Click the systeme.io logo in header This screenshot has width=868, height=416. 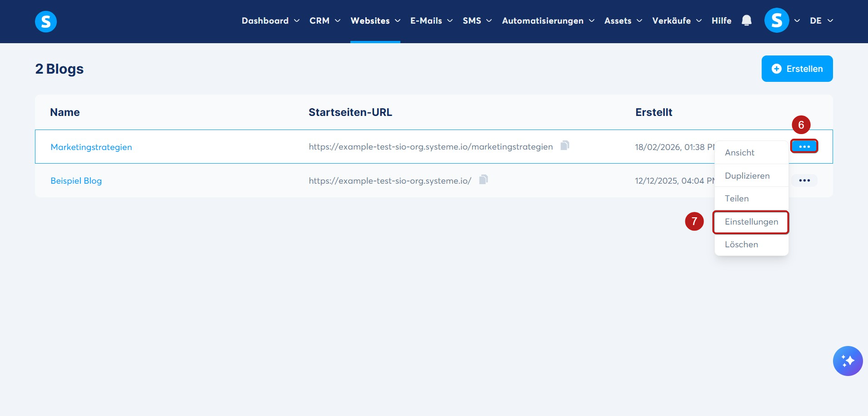[46, 21]
